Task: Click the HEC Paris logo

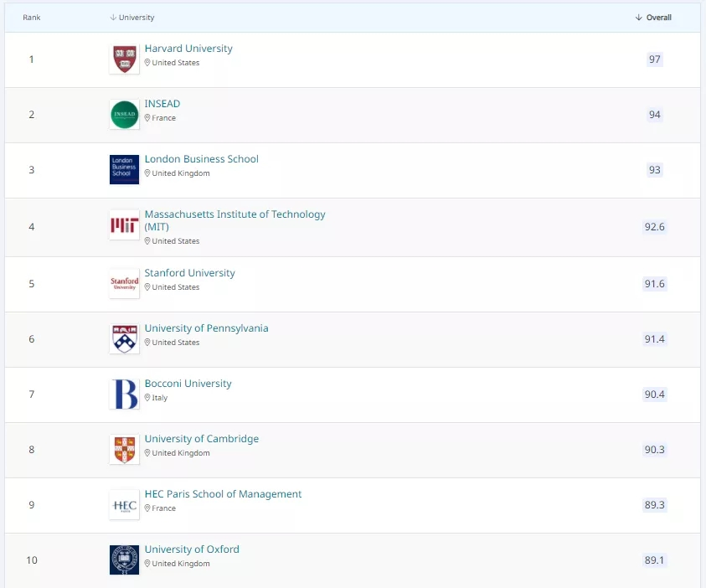Action: (124, 505)
